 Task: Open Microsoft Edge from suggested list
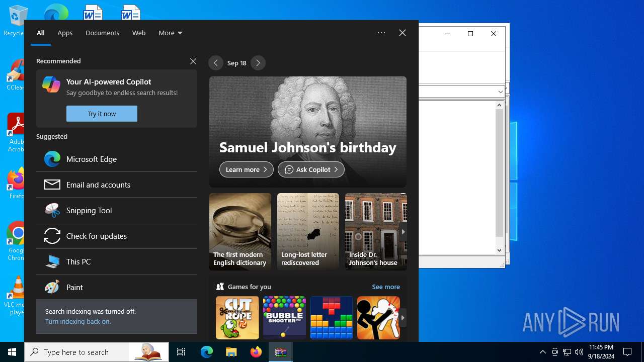pos(117,159)
